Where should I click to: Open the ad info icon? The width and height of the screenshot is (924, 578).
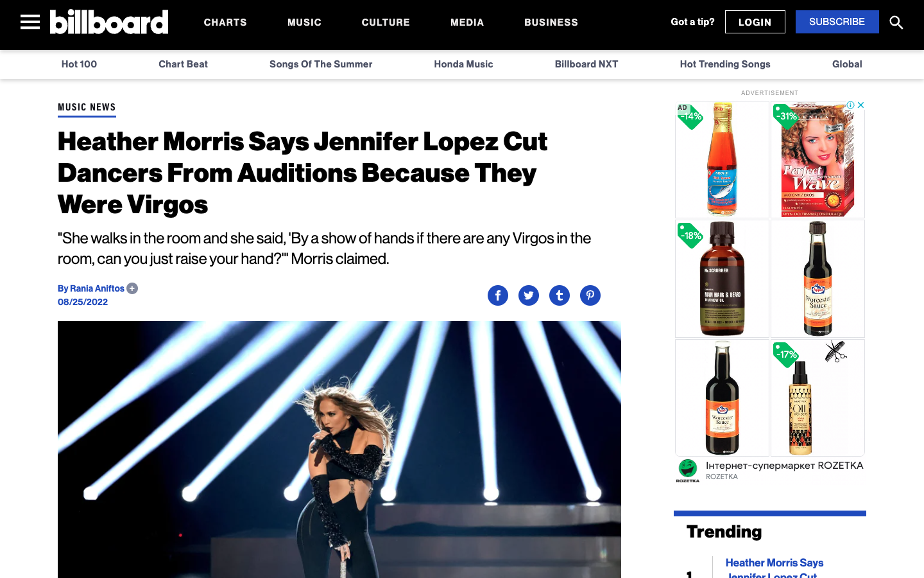tap(851, 105)
